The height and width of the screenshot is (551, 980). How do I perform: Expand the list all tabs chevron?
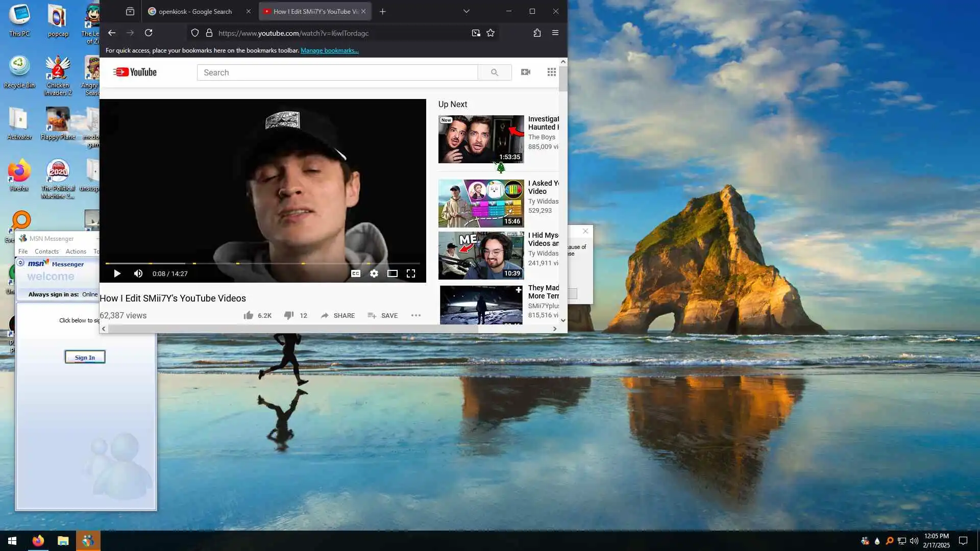(x=466, y=11)
